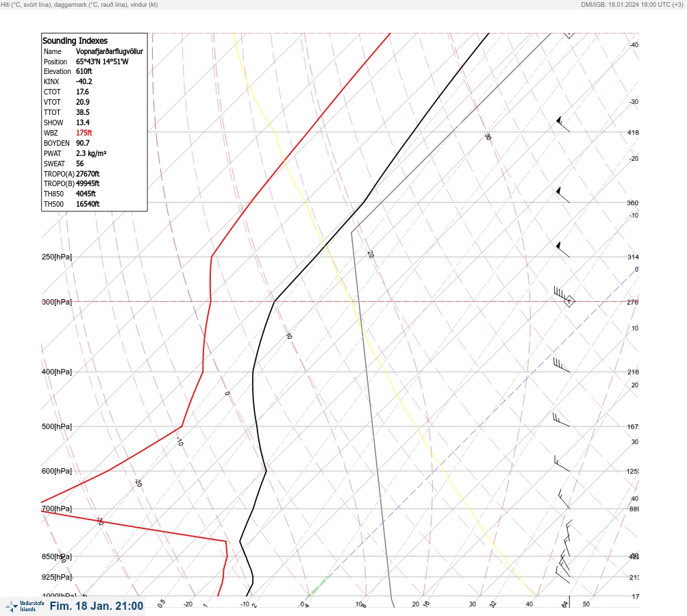
Task: Click the 276 height label on right axis
Action: click(x=633, y=302)
